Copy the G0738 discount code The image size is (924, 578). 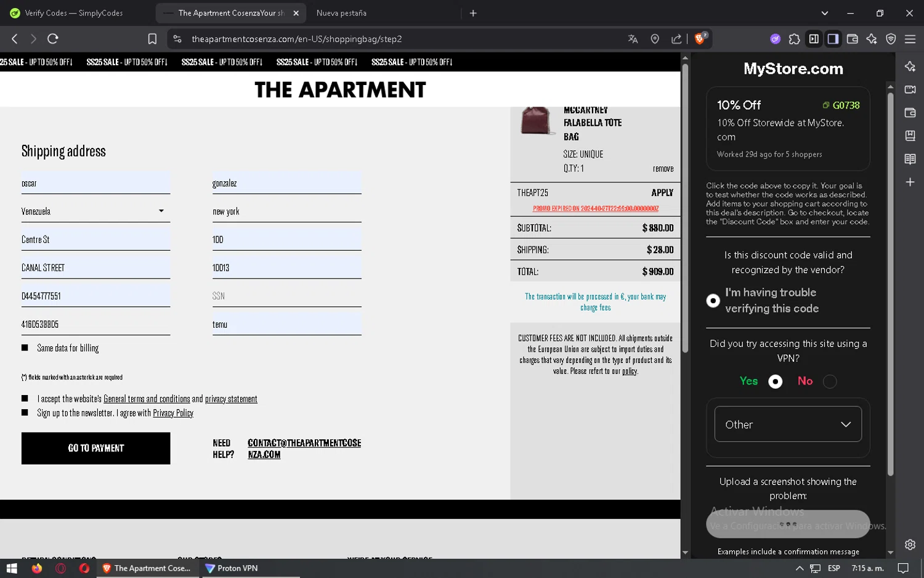[841, 105]
